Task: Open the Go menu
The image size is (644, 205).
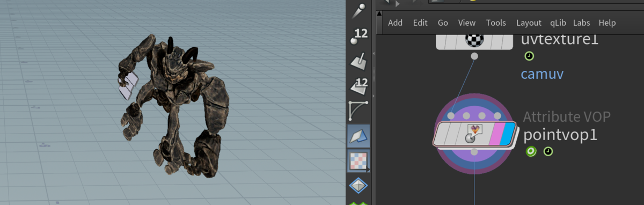Action: click(443, 23)
